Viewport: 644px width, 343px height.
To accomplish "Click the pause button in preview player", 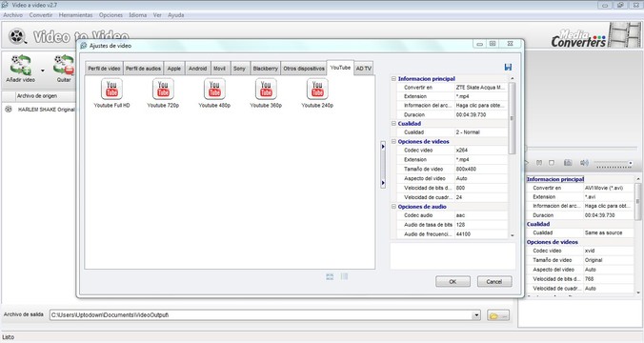I will (539, 163).
